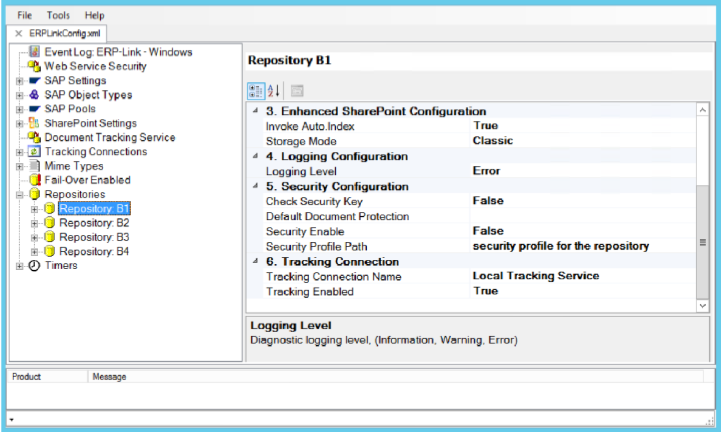Collapse the Repositories tree node
The image size is (722, 434).
click(20, 195)
